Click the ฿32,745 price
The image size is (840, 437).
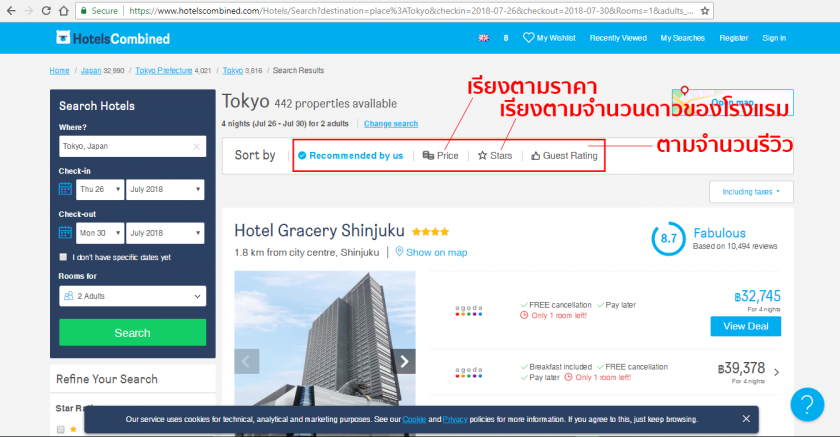758,296
